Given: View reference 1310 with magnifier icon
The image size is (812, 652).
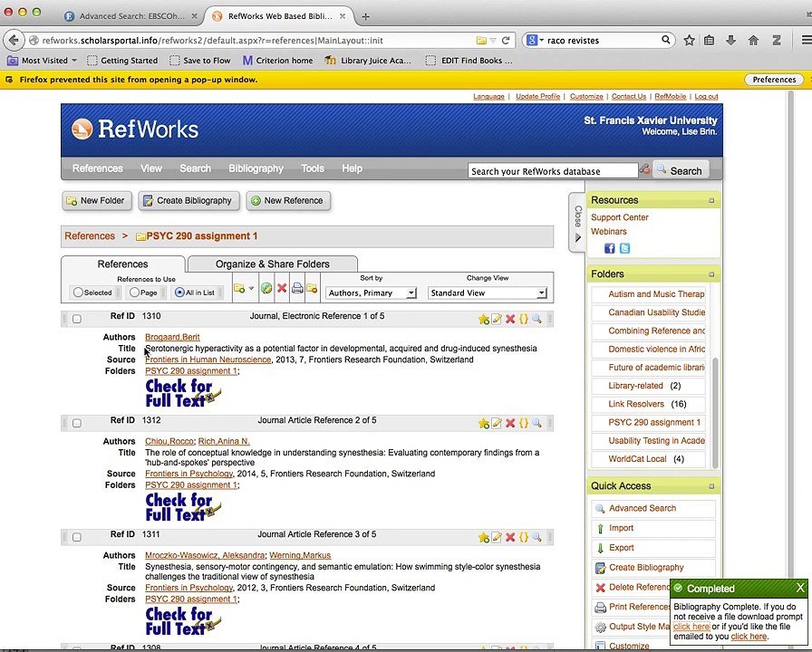Looking at the screenshot, I should [537, 319].
